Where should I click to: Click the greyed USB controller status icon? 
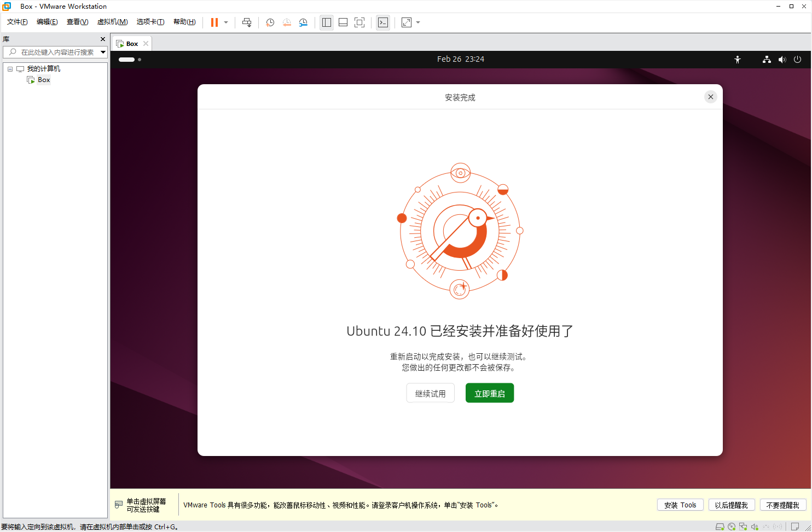766,527
